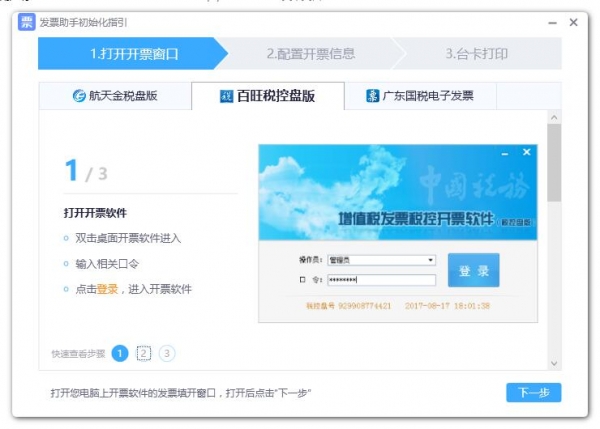Click the 口令 password field in preview
The width and height of the screenshot is (600, 429).
click(382, 280)
